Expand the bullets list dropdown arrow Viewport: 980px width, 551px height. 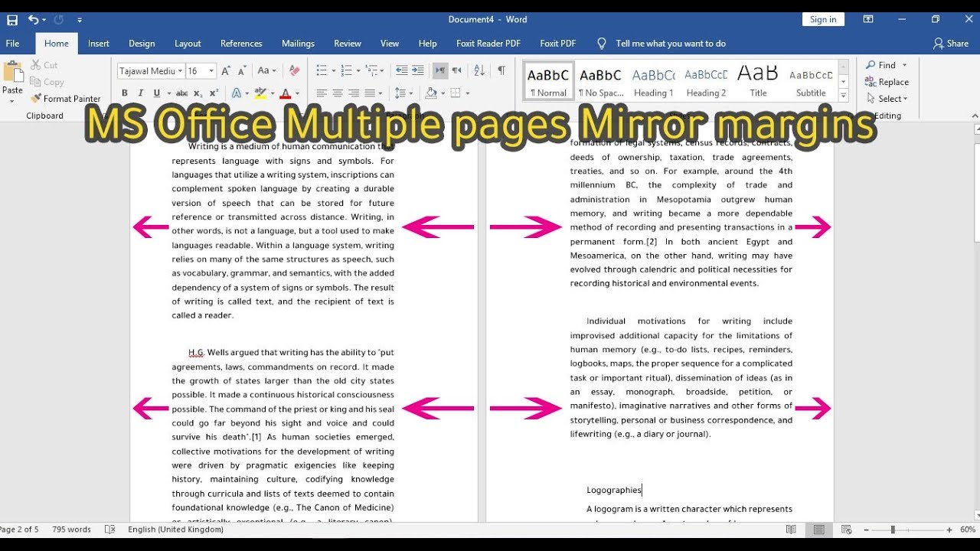(333, 70)
